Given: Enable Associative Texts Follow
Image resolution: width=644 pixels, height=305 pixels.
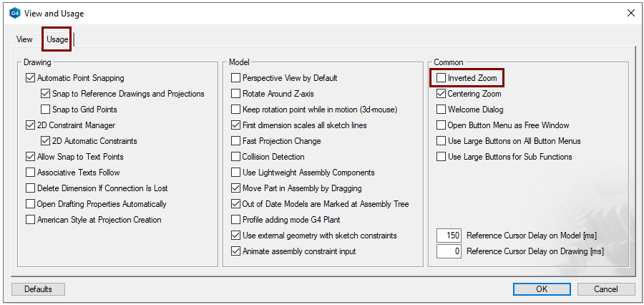Looking at the screenshot, I should tap(31, 173).
